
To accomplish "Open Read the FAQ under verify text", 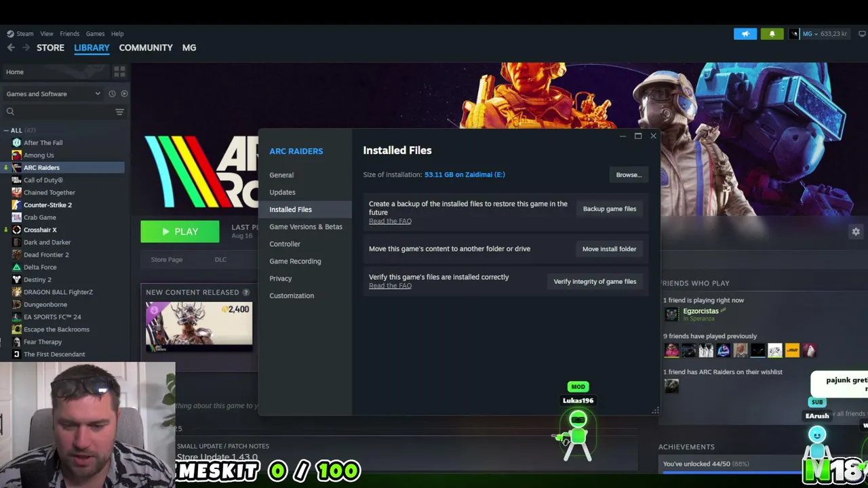I will [390, 285].
